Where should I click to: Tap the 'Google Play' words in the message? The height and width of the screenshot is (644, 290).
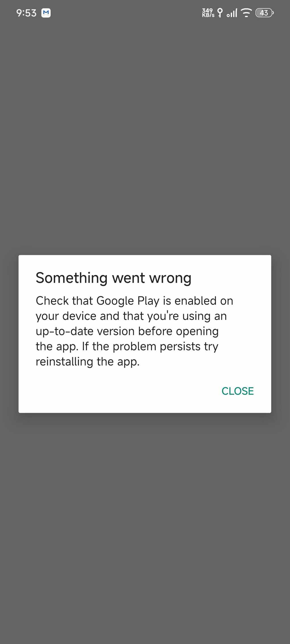point(128,301)
